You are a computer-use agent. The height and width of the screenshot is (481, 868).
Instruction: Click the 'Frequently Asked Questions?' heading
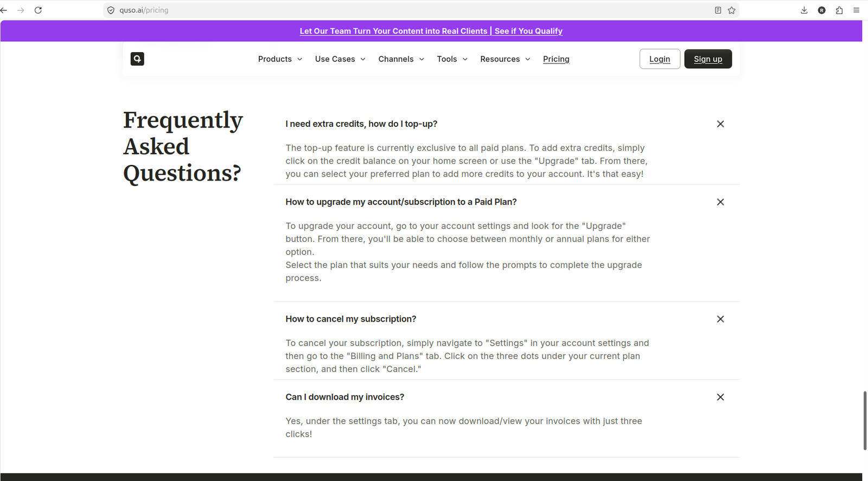tap(183, 146)
